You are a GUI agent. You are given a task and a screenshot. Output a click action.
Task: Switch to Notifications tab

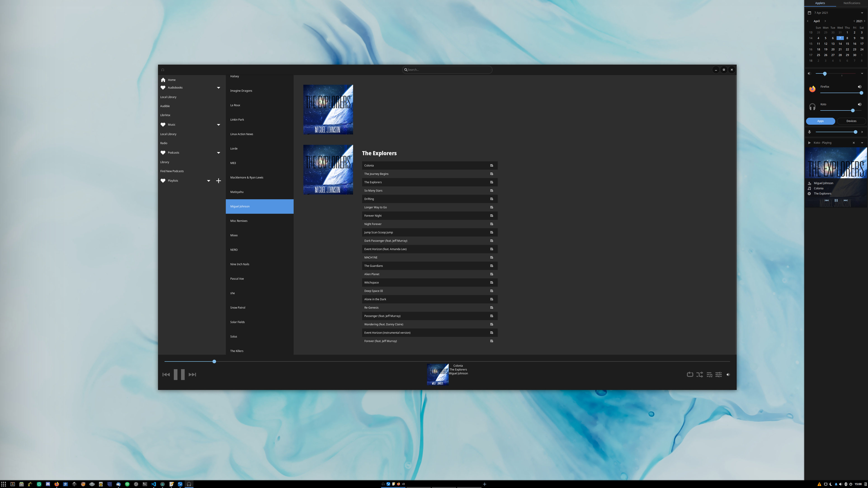[851, 3]
